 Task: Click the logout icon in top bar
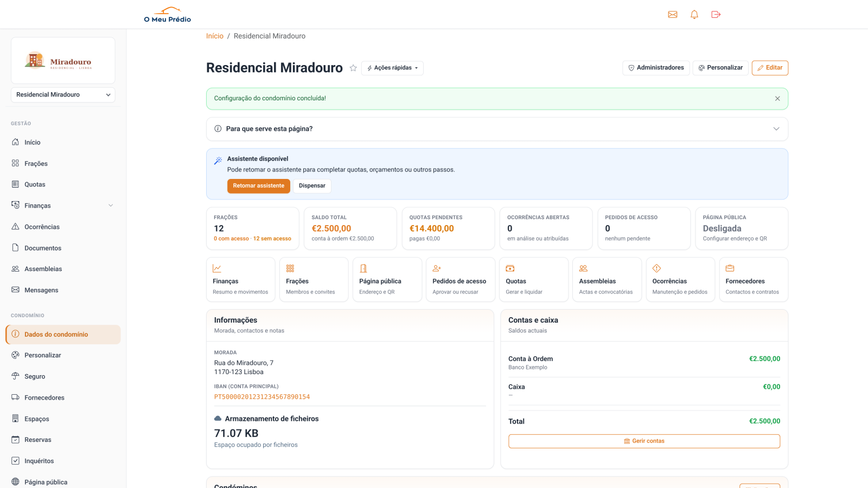coord(716,15)
